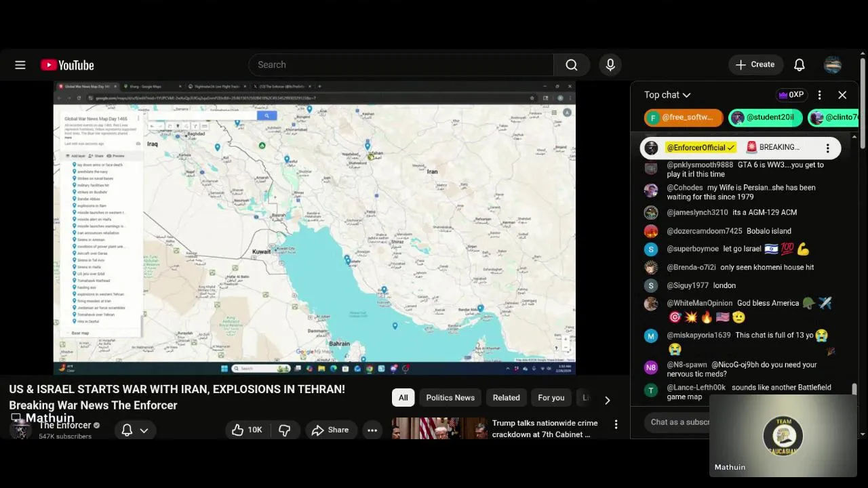Open more actions below the video
Viewport: 868px width, 488px height.
pyautogui.click(x=372, y=430)
